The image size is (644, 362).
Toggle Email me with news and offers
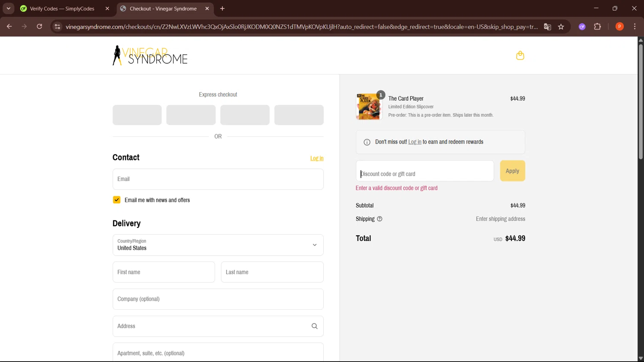pos(117,200)
